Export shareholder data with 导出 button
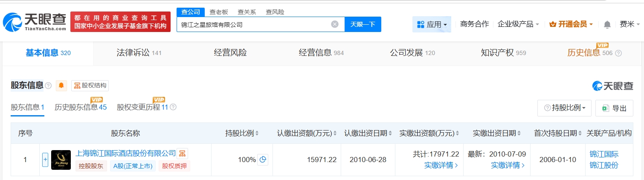644x180 pixels. tap(615, 108)
